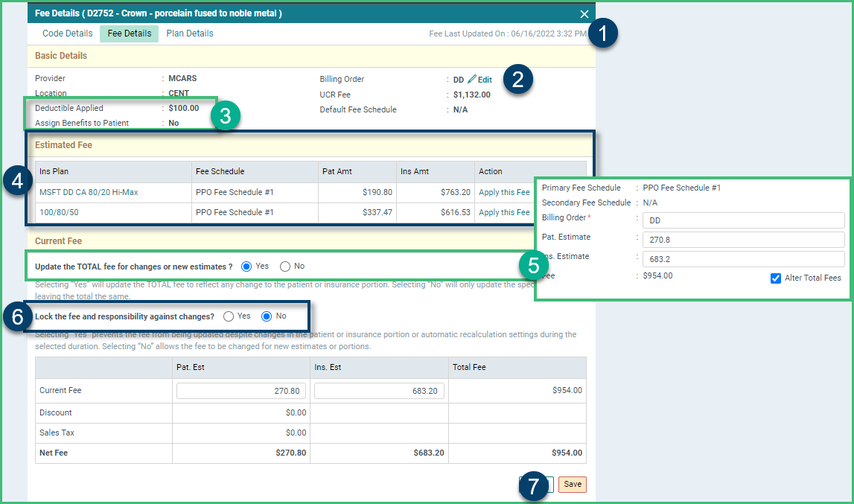Select No for Update the TOTAL fee
The image size is (854, 504).
coord(285,267)
